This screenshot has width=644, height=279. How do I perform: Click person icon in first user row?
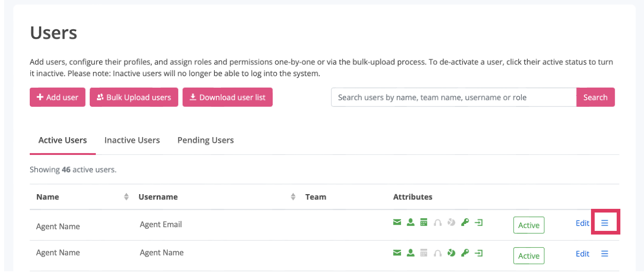[x=410, y=222]
